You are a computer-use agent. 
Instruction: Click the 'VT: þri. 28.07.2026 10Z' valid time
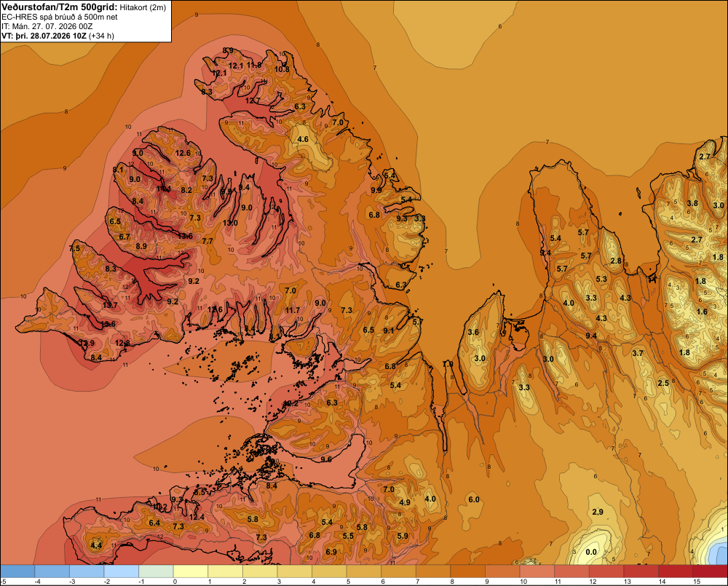pos(44,36)
